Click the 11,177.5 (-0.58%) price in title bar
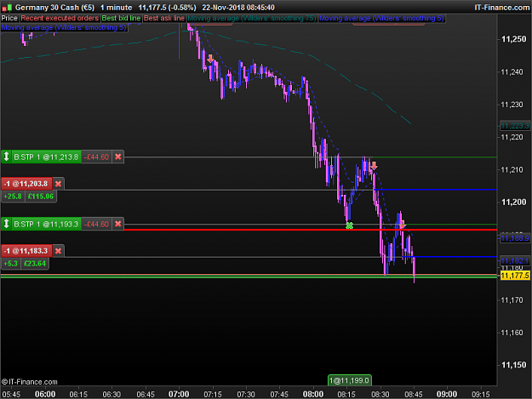532x399 pixels. coord(167,7)
